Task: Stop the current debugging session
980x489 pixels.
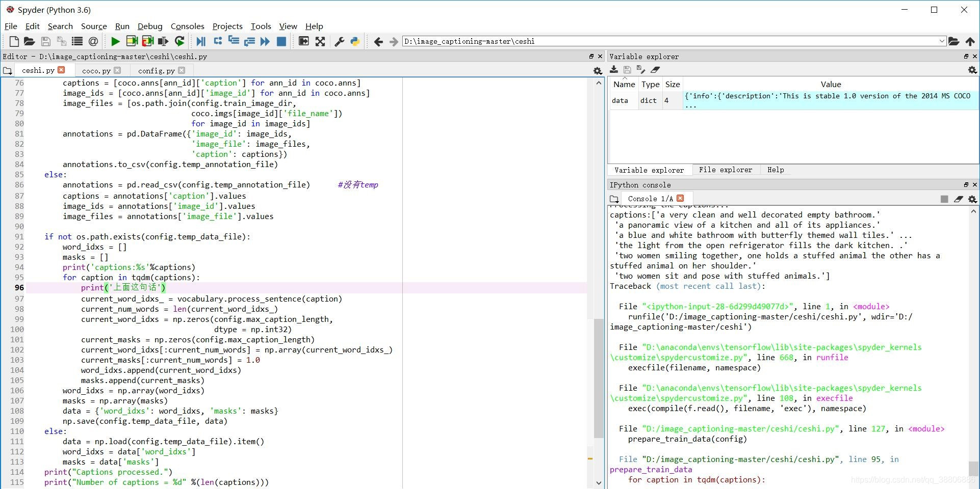Action: (x=281, y=41)
